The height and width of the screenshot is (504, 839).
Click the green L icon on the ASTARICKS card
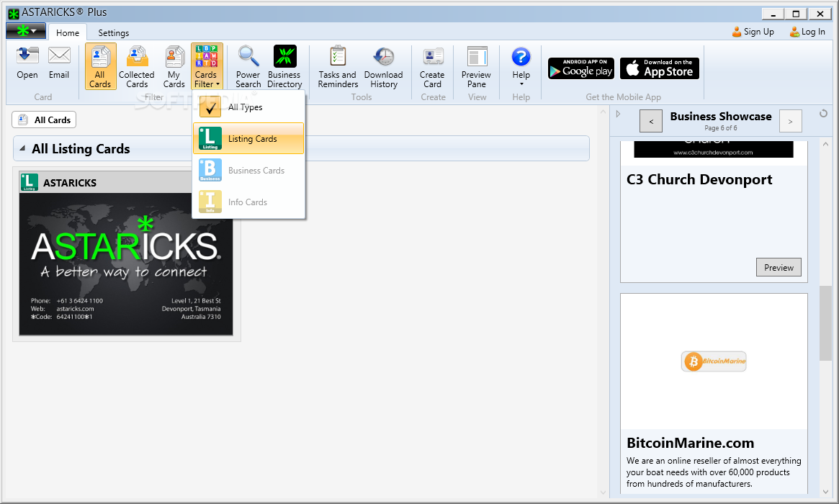[29, 182]
